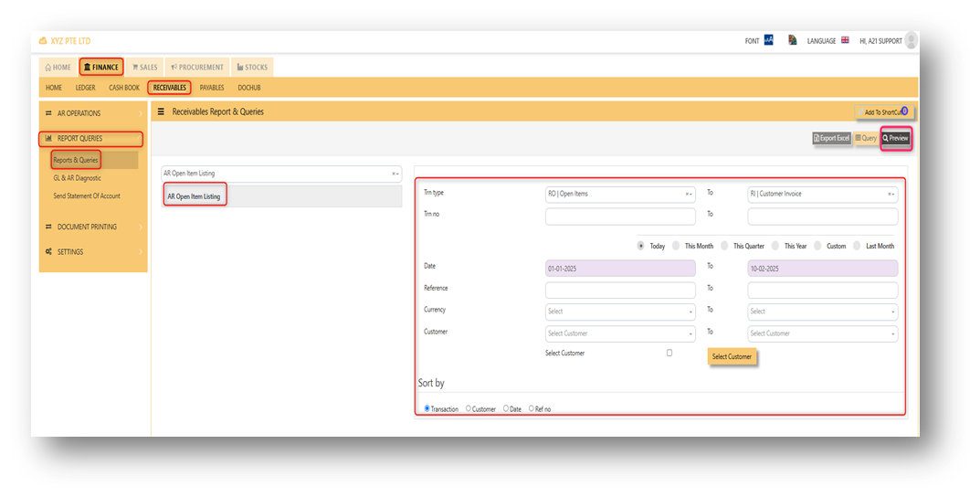980x497 pixels.
Task: Sort by Transaction radio button
Action: click(427, 409)
